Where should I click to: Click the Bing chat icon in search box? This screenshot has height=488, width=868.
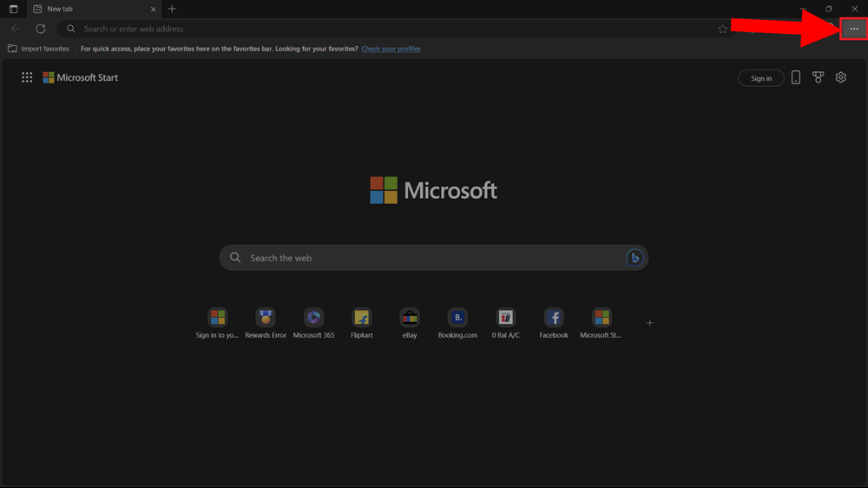[x=635, y=258]
